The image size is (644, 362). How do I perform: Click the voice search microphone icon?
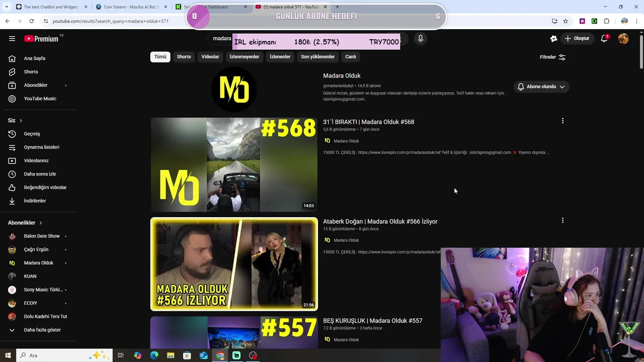click(x=421, y=38)
